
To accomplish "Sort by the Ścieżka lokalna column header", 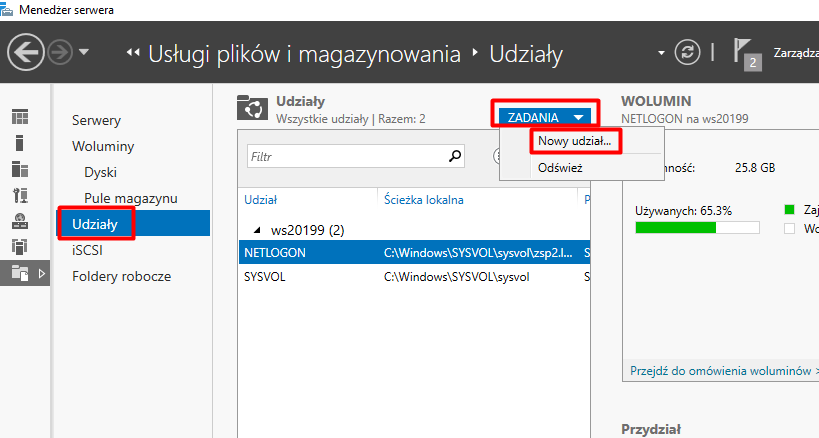I will click(424, 199).
